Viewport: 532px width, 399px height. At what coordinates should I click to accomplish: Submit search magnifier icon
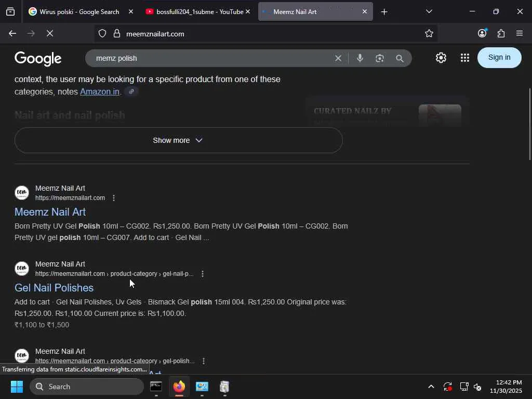coord(400,58)
